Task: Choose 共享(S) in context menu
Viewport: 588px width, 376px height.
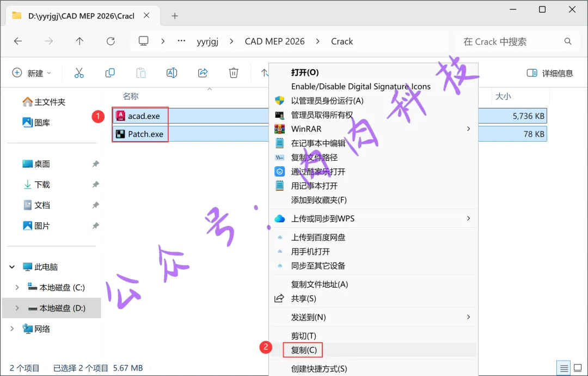Action: (x=304, y=299)
